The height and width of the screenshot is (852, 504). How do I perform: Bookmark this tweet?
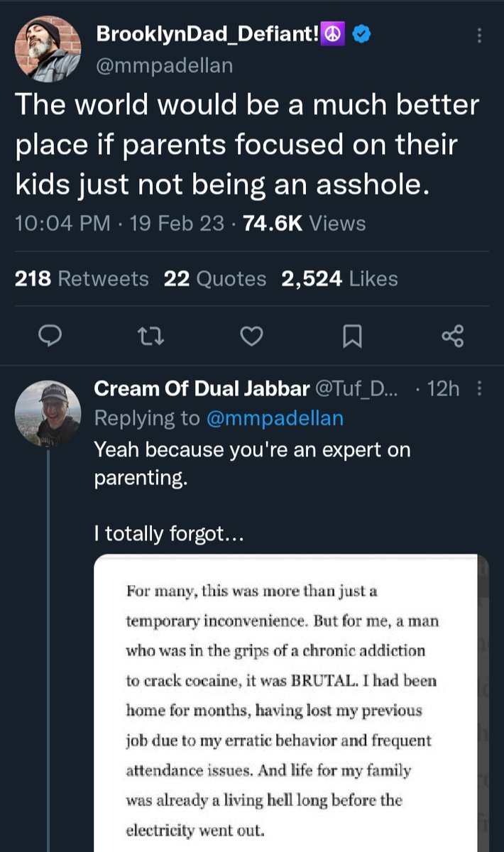pos(351,335)
